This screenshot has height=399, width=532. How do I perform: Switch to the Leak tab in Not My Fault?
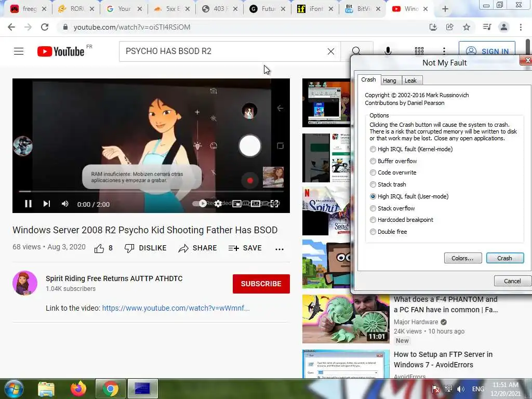coord(410,81)
